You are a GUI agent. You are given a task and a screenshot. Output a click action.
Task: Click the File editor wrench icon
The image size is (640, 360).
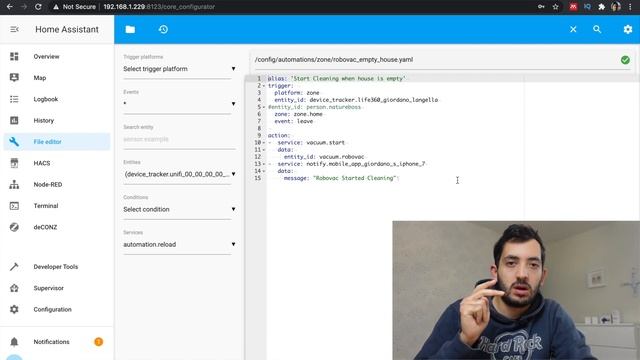[x=14, y=142]
